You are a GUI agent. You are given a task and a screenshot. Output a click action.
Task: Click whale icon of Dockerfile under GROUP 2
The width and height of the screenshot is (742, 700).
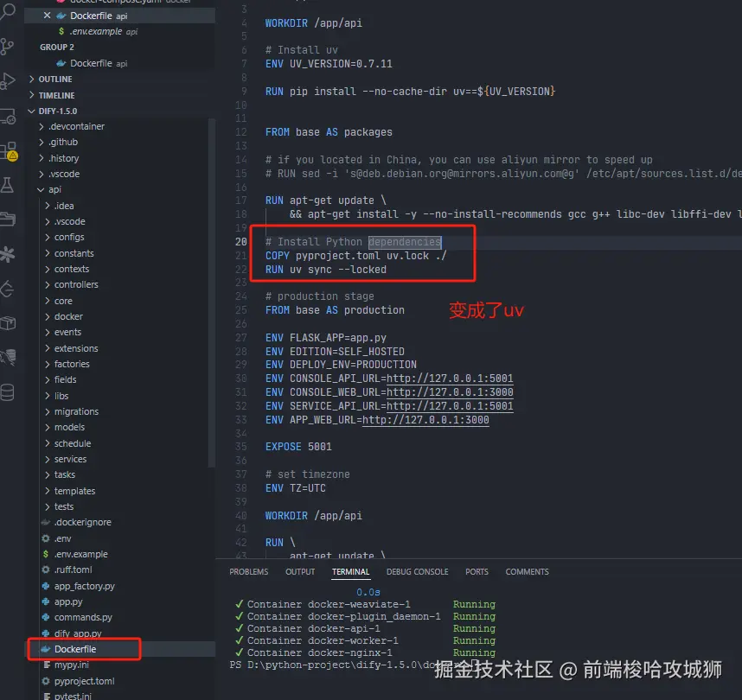tap(61, 63)
